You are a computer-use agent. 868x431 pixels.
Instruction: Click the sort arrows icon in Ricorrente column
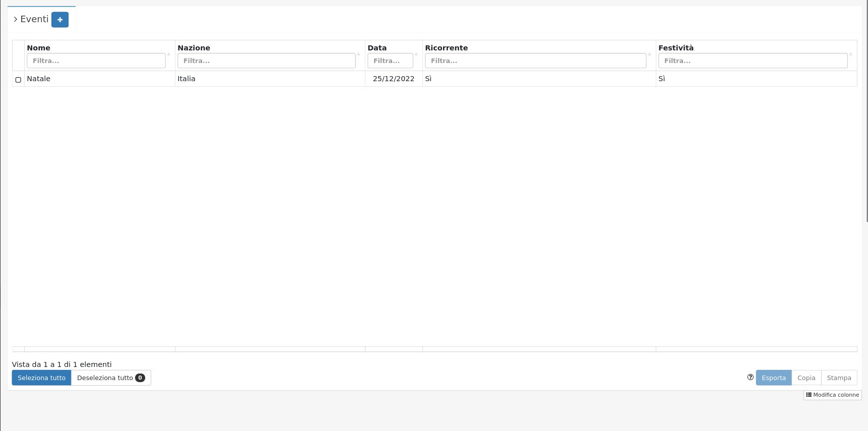coord(649,54)
